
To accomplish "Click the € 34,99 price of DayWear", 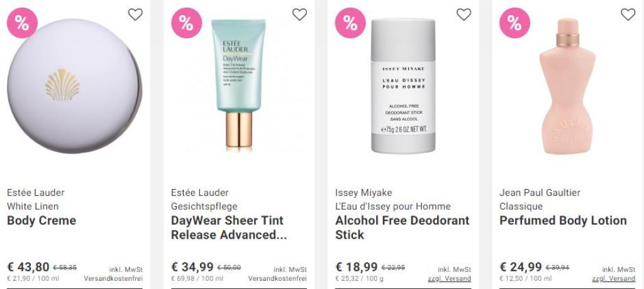I will coord(192,267).
